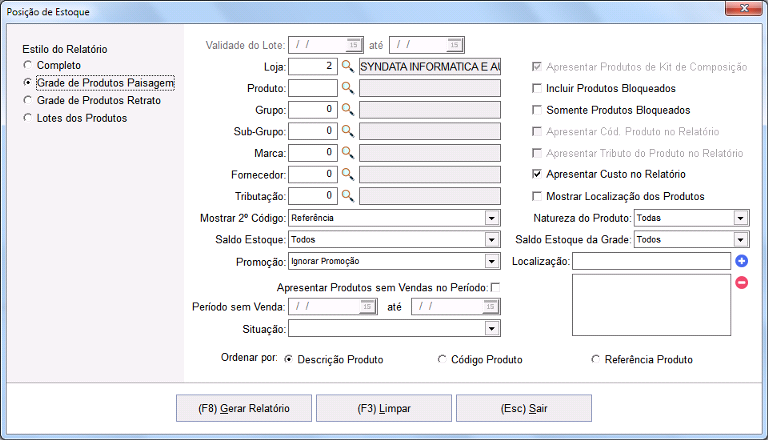Open the Marca search magnifier
This screenshot has height=440, width=768.
coord(348,152)
